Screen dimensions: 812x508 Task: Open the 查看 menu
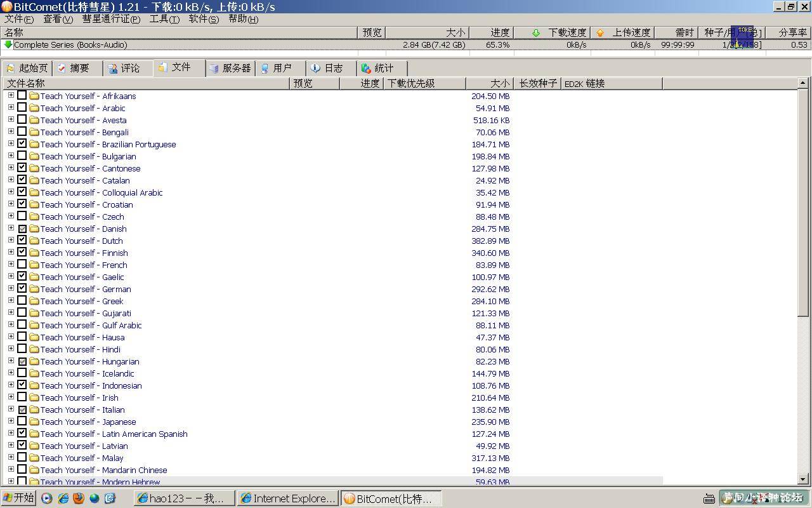click(58, 19)
